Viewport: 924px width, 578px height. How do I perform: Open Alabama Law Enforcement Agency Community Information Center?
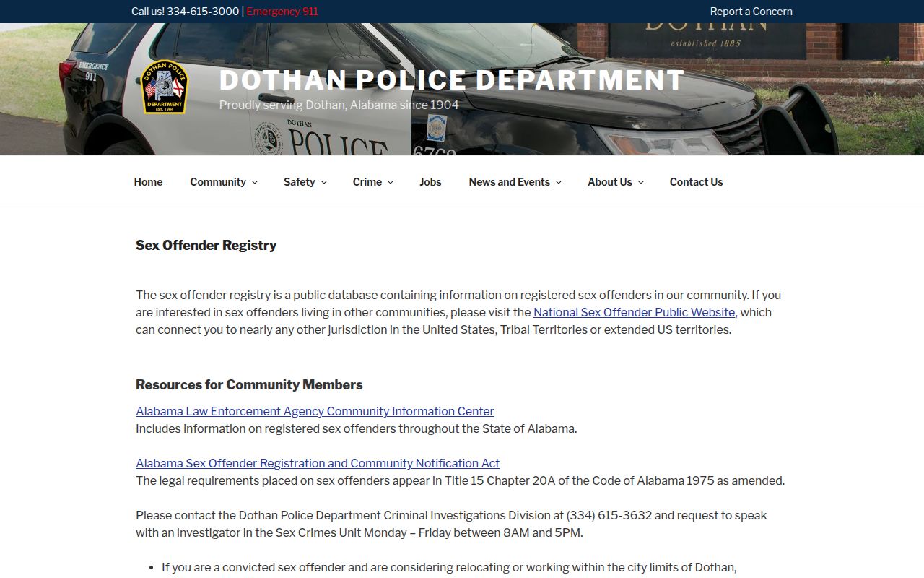(x=315, y=411)
